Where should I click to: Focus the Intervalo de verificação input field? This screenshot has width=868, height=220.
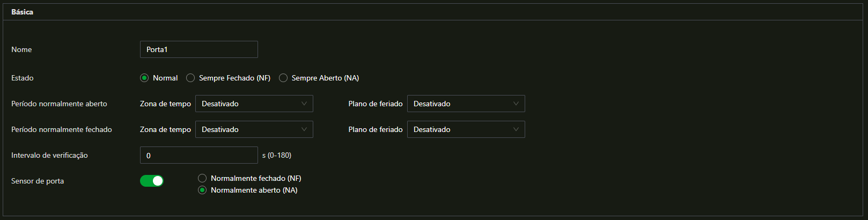[198, 155]
